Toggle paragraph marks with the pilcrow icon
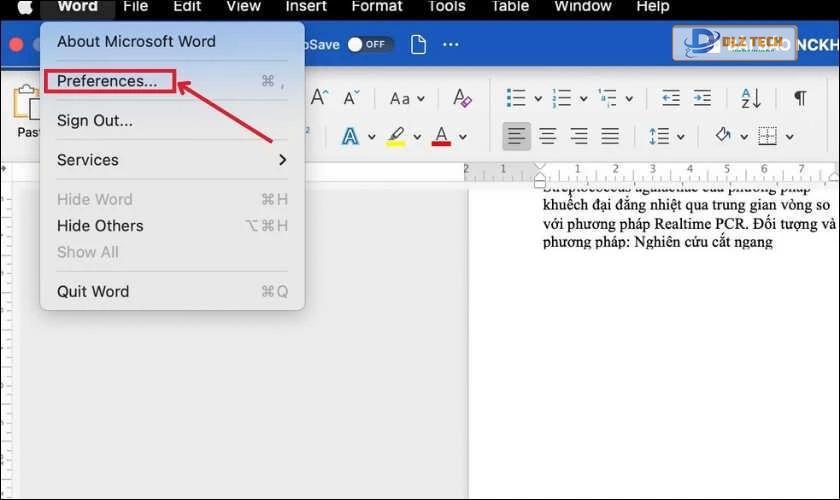This screenshot has width=840, height=500. [x=800, y=98]
